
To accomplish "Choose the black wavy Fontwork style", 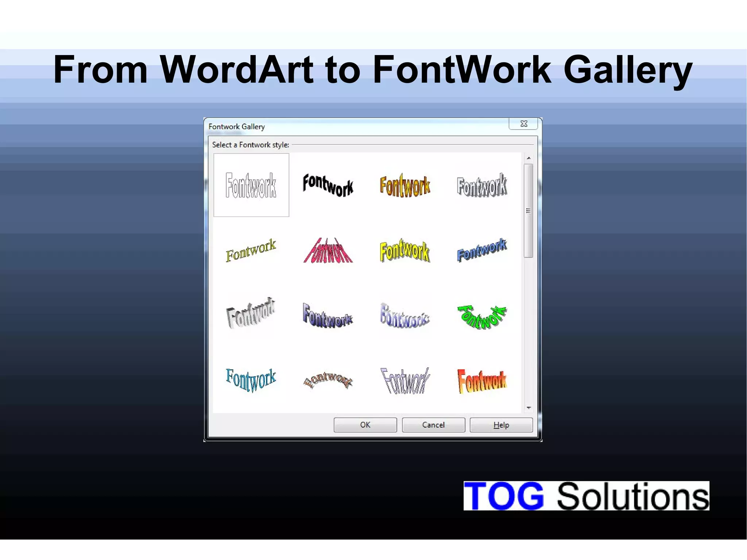I will coord(328,185).
